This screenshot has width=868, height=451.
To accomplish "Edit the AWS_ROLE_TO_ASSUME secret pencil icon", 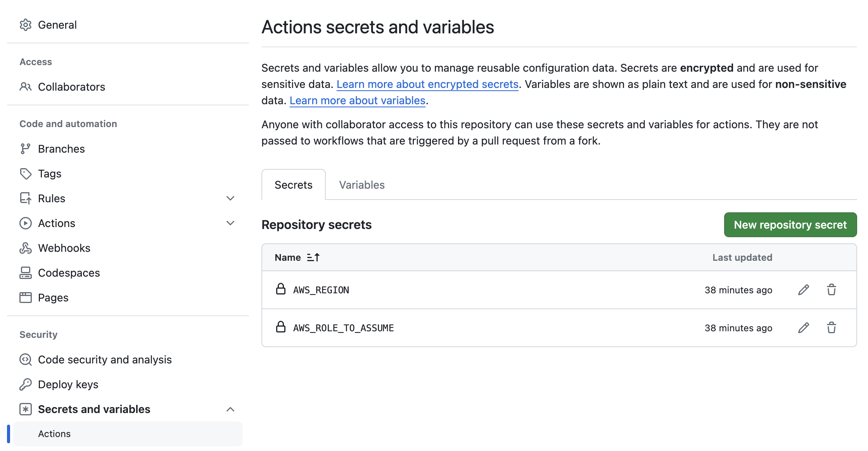I will [804, 328].
